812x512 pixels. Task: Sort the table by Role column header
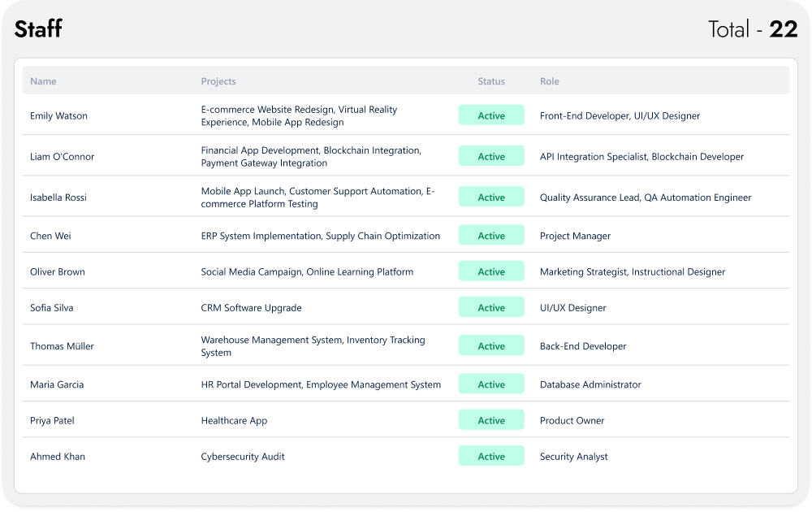click(550, 81)
